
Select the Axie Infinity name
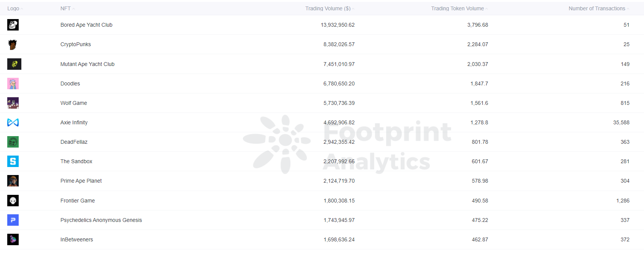[74, 122]
